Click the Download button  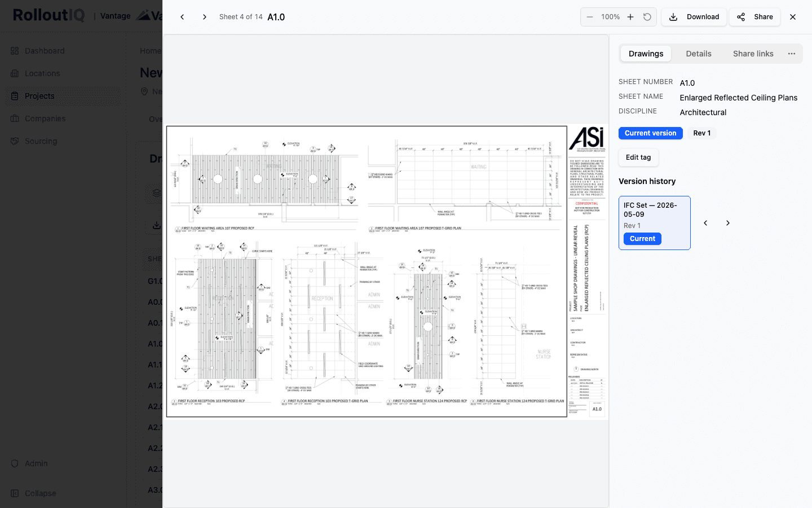(694, 17)
